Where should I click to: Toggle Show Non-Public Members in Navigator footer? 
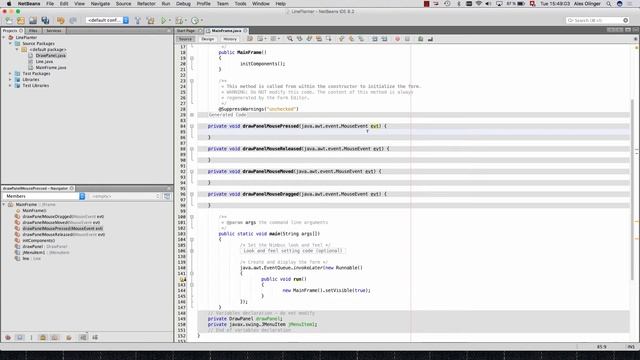pyautogui.click(x=43, y=338)
